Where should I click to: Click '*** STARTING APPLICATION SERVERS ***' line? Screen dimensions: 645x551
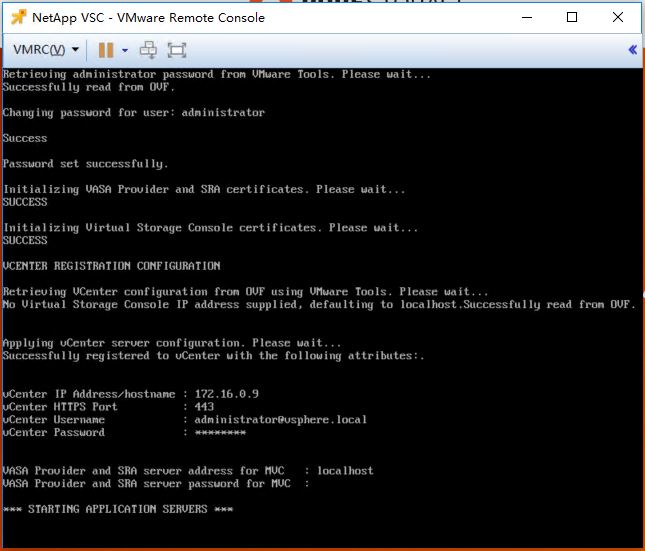pos(118,509)
